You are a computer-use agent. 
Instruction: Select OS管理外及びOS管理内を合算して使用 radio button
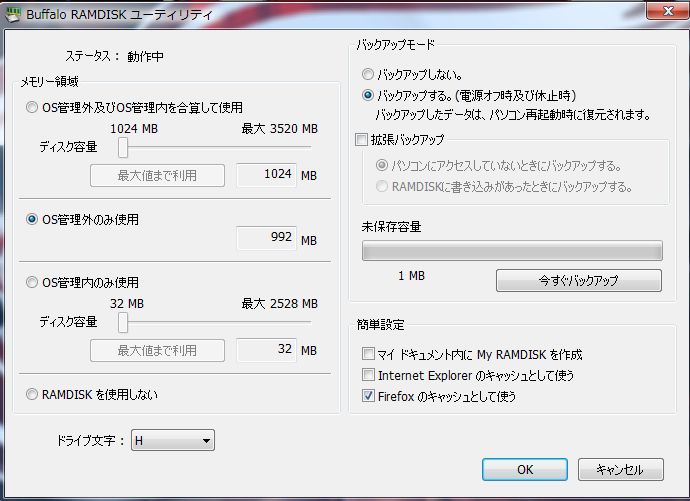click(32, 107)
